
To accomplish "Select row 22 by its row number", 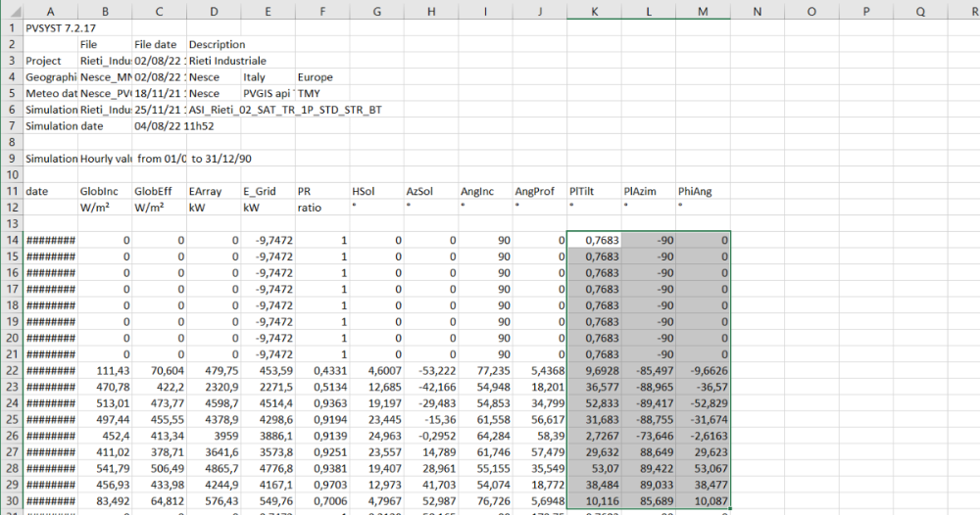I will click(12, 370).
